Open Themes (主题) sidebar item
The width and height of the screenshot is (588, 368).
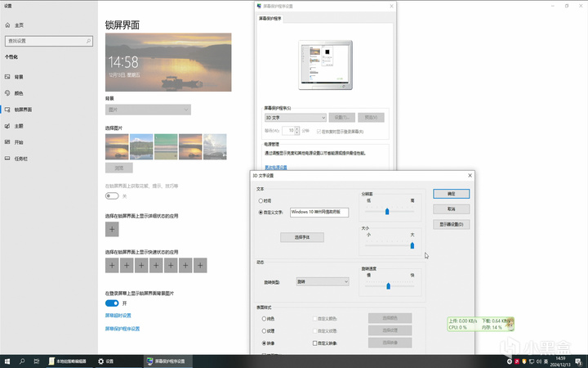(x=15, y=126)
